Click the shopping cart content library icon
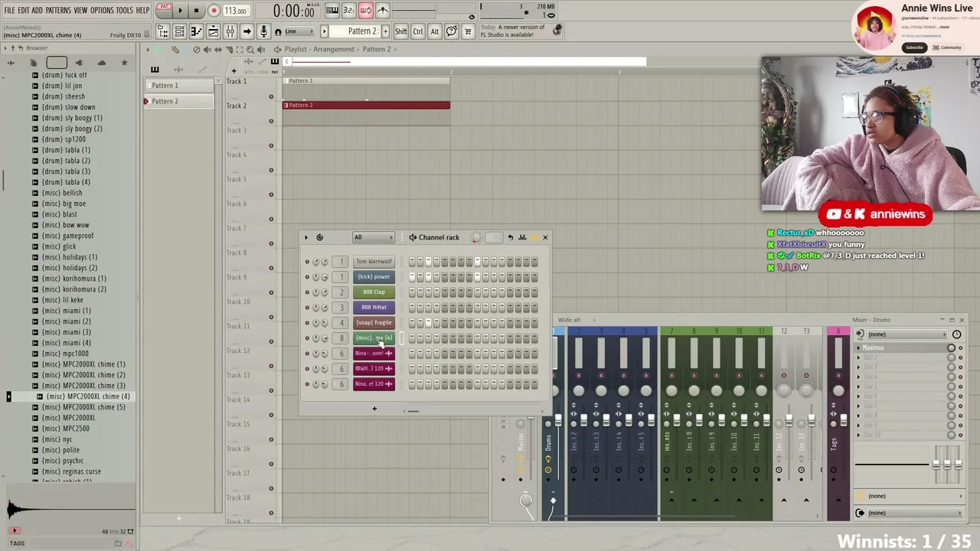The width and height of the screenshot is (980, 551). pos(468,31)
